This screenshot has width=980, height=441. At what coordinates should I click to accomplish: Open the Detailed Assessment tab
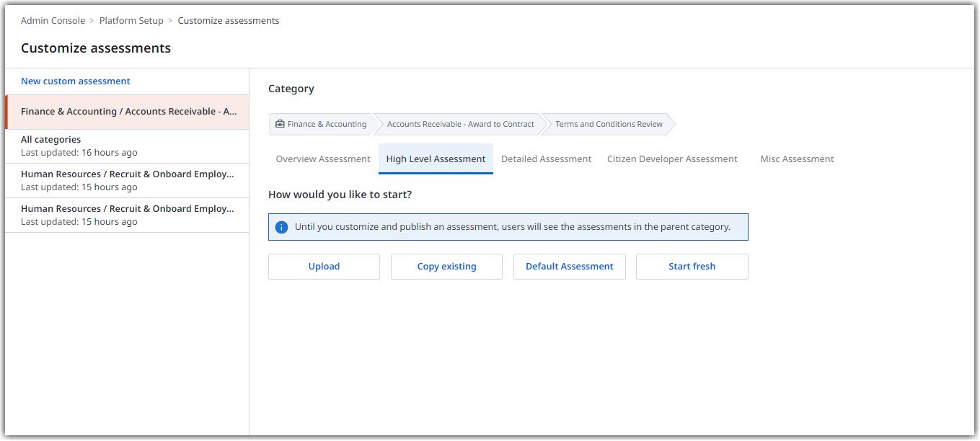(546, 159)
